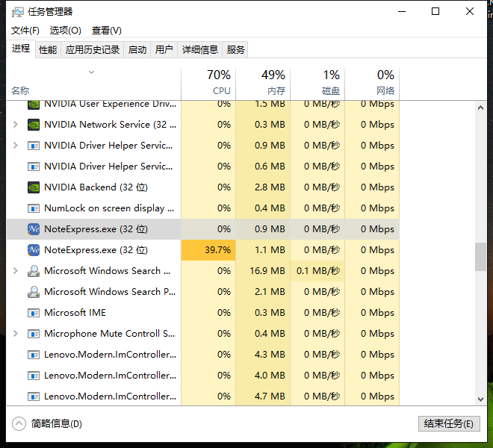Screen dimensions: 493x448
Task: Switch to the 服务 tab
Action: click(x=235, y=50)
